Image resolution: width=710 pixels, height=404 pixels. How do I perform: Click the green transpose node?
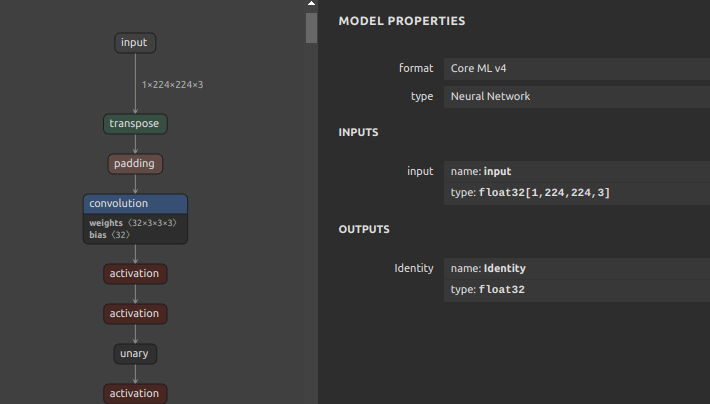[135, 124]
